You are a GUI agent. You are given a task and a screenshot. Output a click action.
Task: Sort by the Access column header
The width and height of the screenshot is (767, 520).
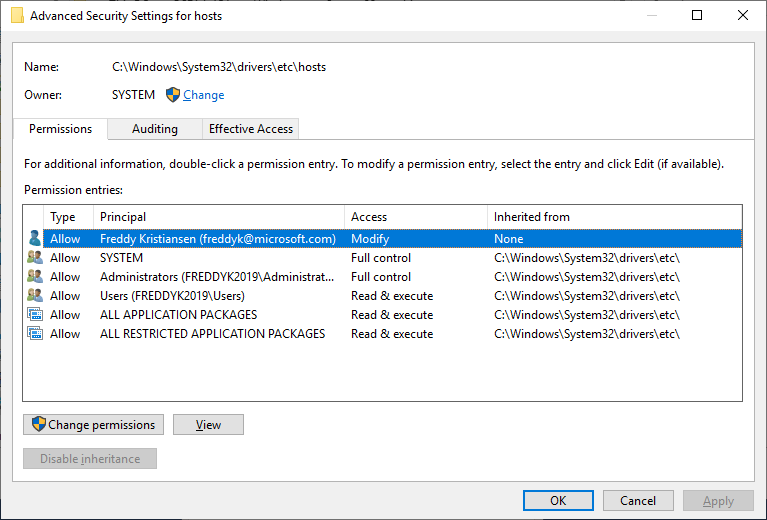pyautogui.click(x=415, y=217)
